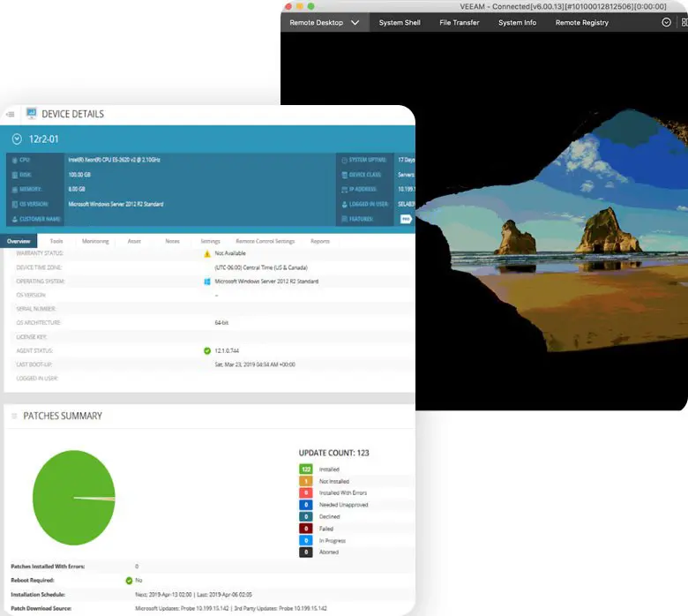Click the Patch Download Source value text
The image size is (688, 616).
coord(231,609)
